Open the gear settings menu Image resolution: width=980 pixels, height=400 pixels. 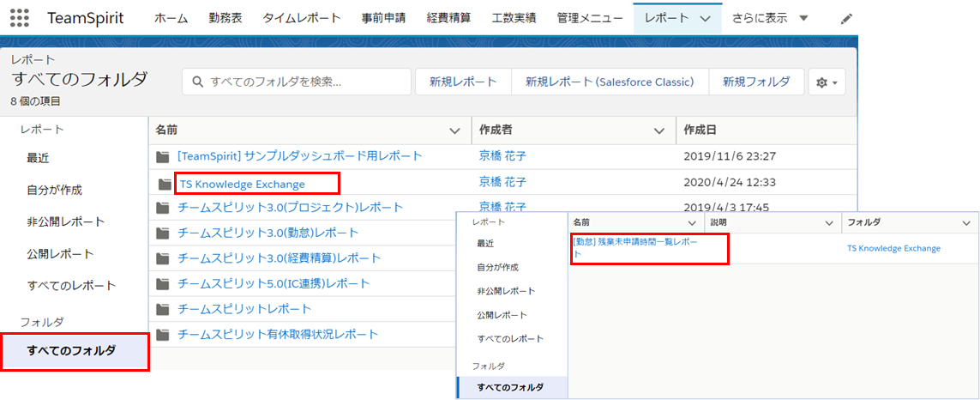tap(827, 82)
